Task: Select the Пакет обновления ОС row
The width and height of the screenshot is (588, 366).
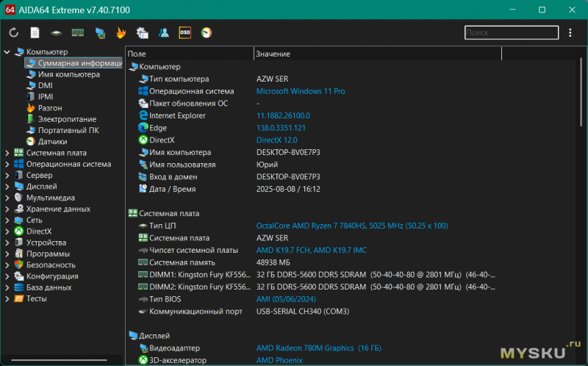Action: [x=351, y=104]
